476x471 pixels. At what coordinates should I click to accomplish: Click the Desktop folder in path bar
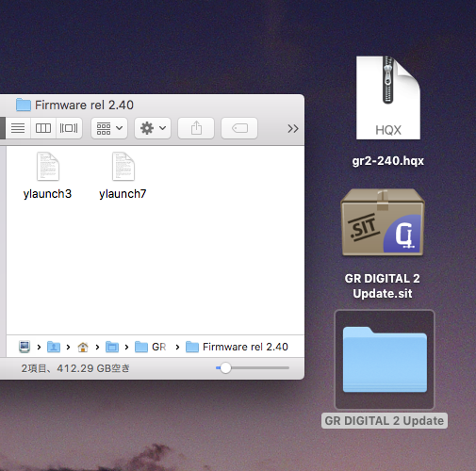coord(112,347)
